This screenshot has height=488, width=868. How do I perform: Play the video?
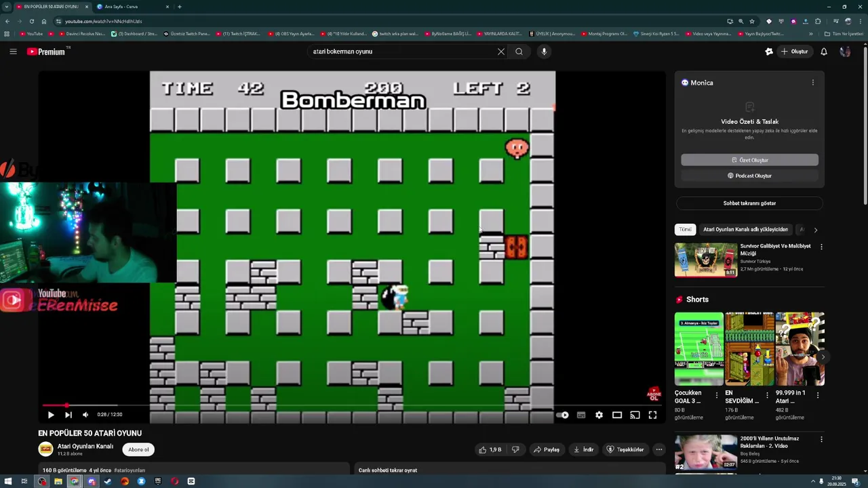[x=51, y=415]
